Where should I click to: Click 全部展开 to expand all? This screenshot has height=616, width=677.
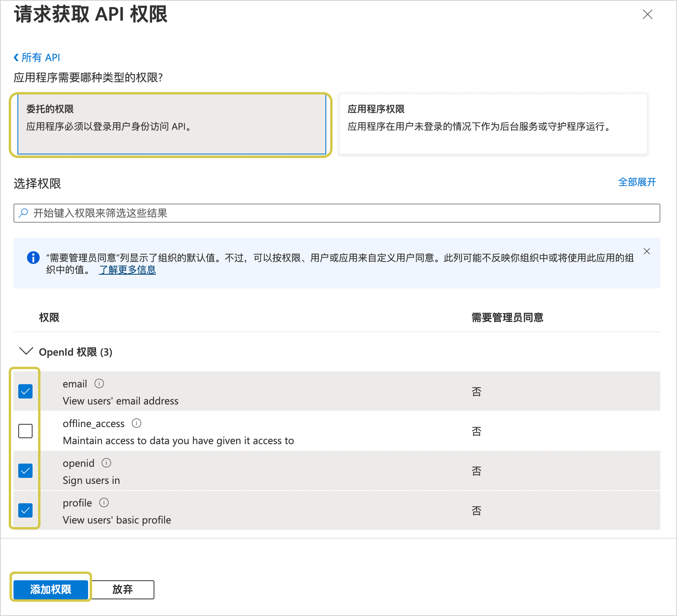click(x=637, y=182)
